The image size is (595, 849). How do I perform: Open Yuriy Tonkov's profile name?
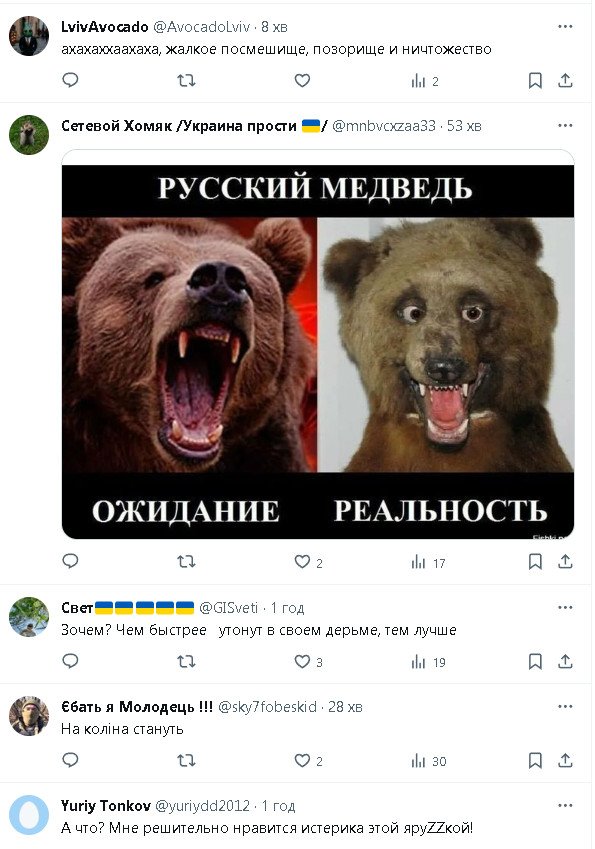[x=106, y=806]
